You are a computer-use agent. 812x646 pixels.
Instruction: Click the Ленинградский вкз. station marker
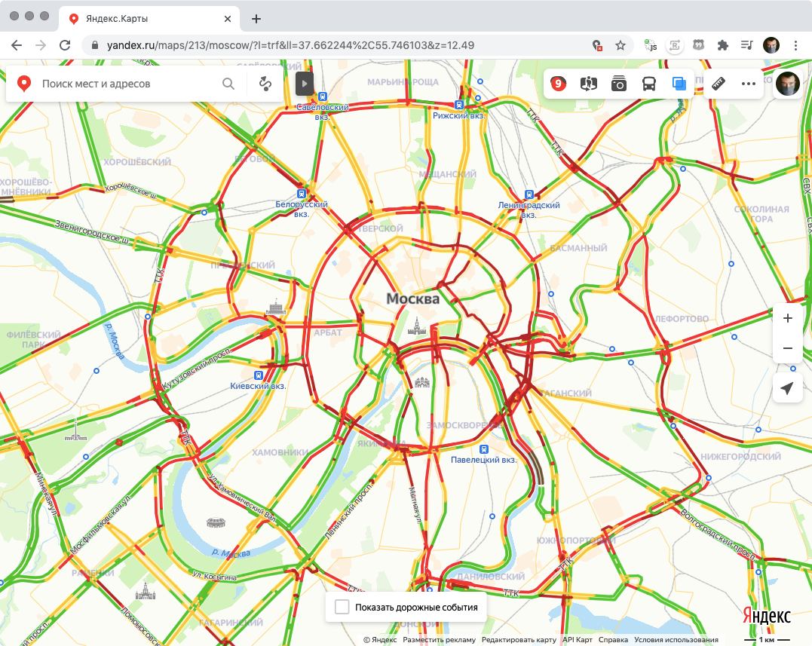pos(529,194)
